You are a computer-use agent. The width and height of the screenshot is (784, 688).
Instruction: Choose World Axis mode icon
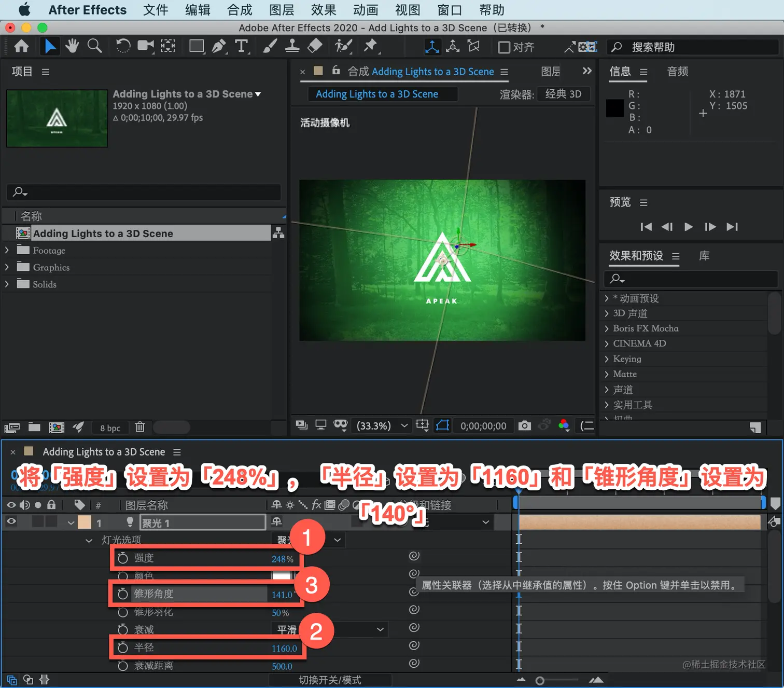[453, 47]
